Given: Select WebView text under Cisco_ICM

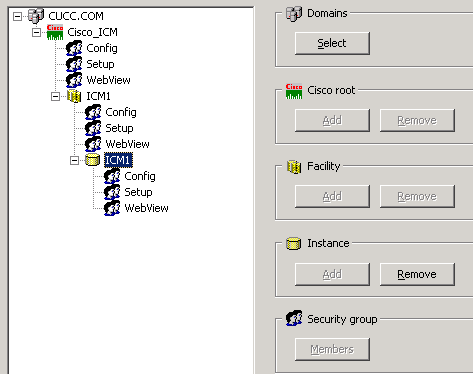Looking at the screenshot, I should click(x=108, y=80).
